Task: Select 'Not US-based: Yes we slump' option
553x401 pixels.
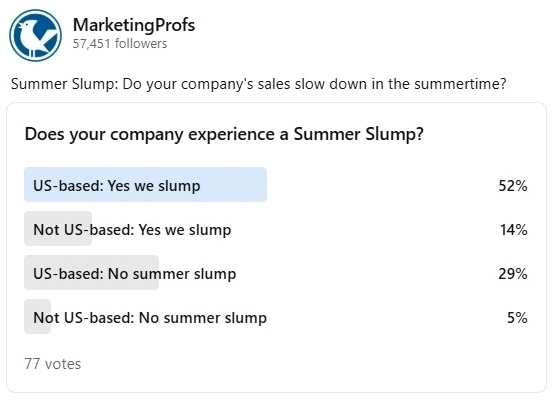Action: click(x=276, y=229)
